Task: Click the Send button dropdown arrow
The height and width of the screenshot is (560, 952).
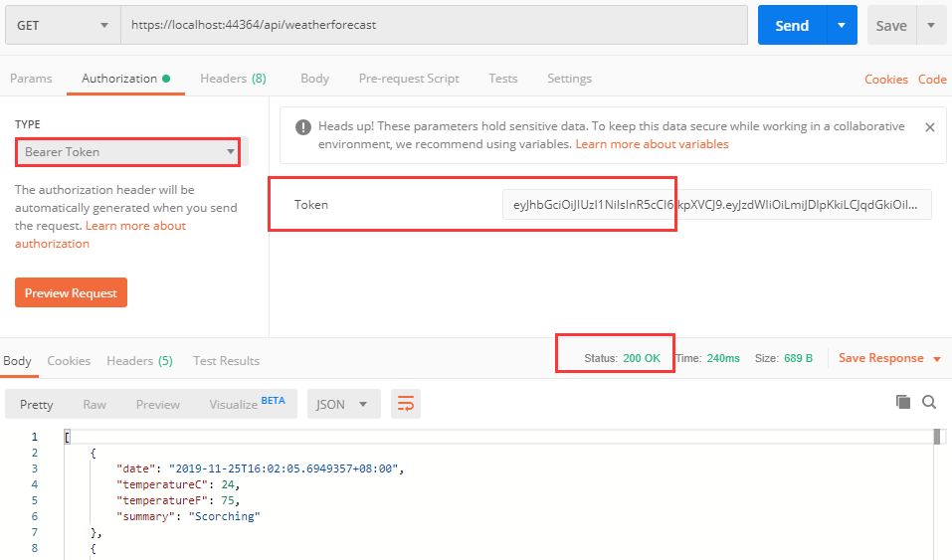Action: pos(842,25)
